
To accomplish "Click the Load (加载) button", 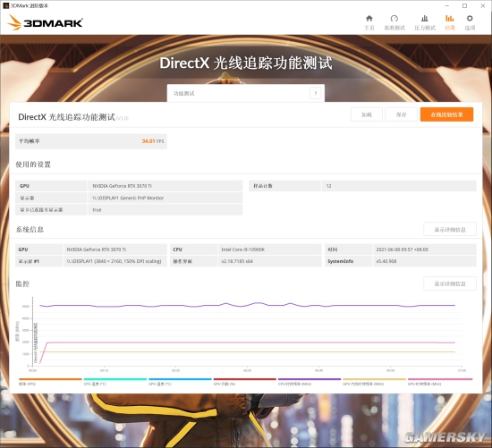I will (367, 114).
